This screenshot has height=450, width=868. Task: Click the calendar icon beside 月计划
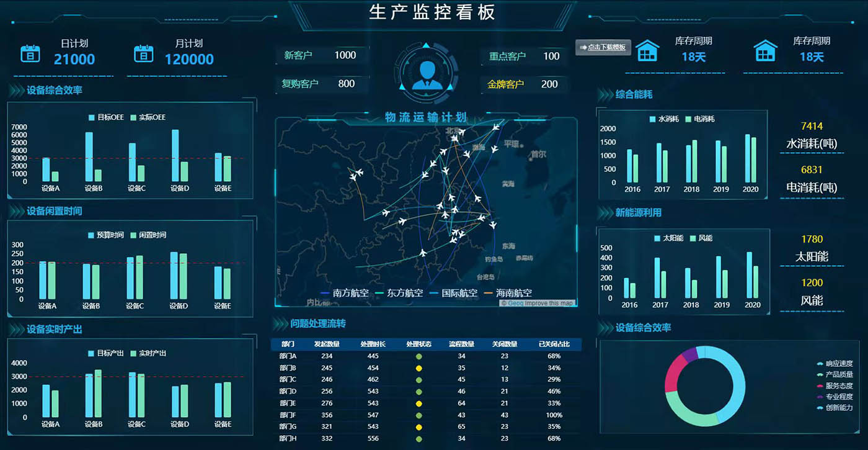pos(143,53)
